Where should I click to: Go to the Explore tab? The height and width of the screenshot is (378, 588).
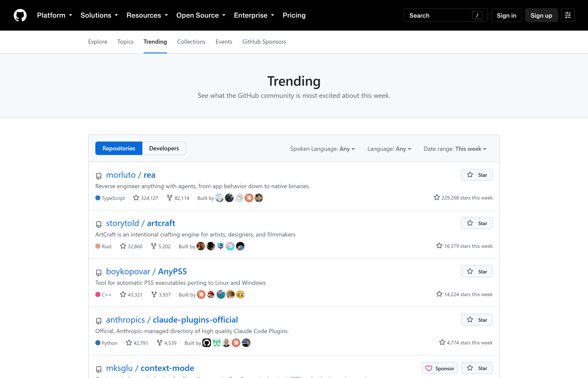(98, 42)
